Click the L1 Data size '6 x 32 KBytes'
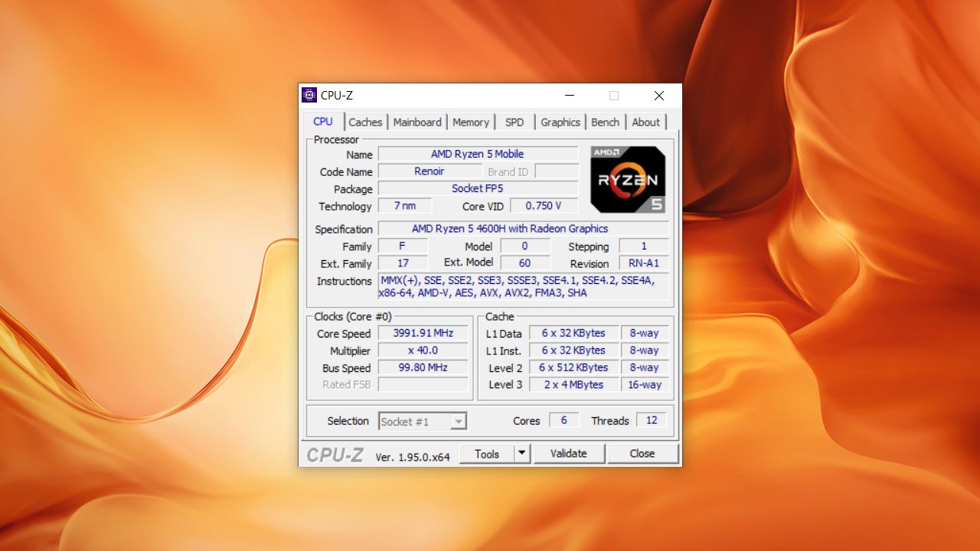This screenshot has width=980, height=551. coord(573,333)
